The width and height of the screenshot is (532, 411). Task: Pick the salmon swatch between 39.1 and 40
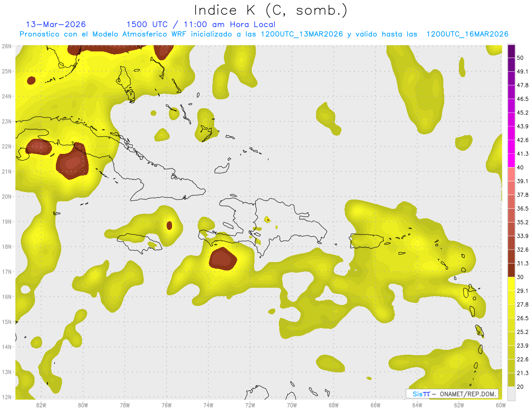point(511,174)
